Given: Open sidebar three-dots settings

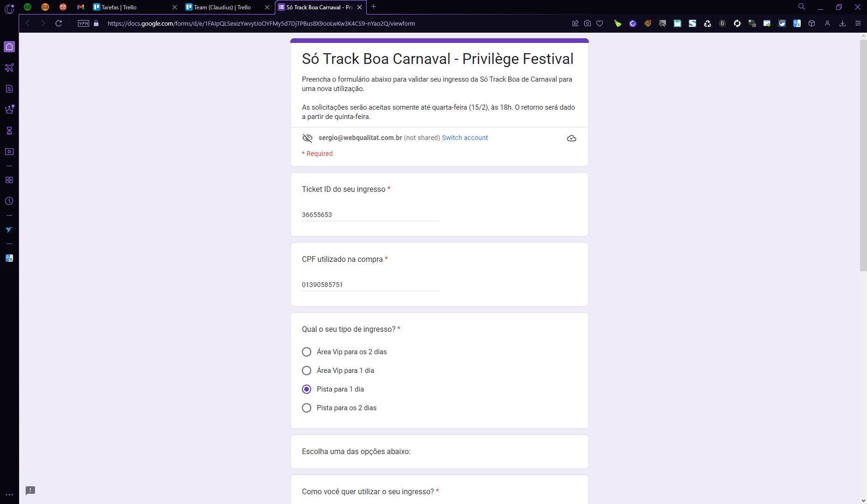Looking at the screenshot, I should point(9,495).
